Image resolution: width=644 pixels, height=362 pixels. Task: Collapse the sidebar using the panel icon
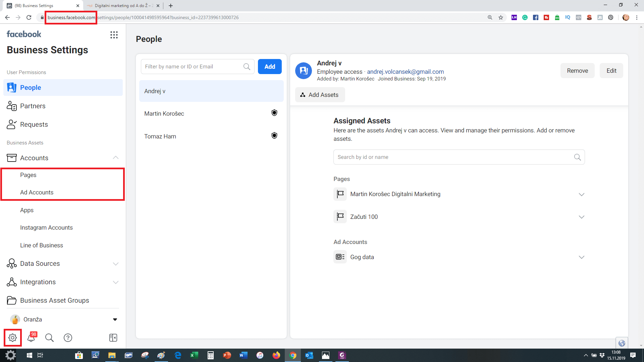click(113, 338)
